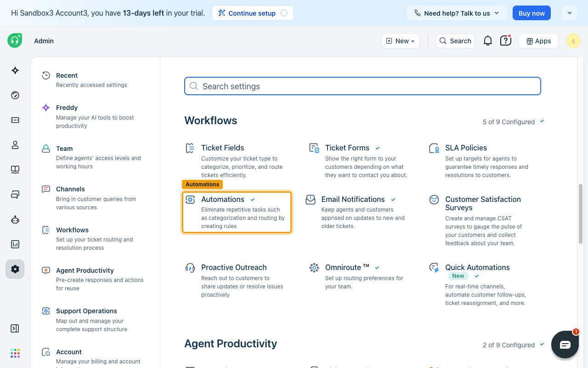
Task: Collapse the trial banner chevron
Action: [570, 13]
